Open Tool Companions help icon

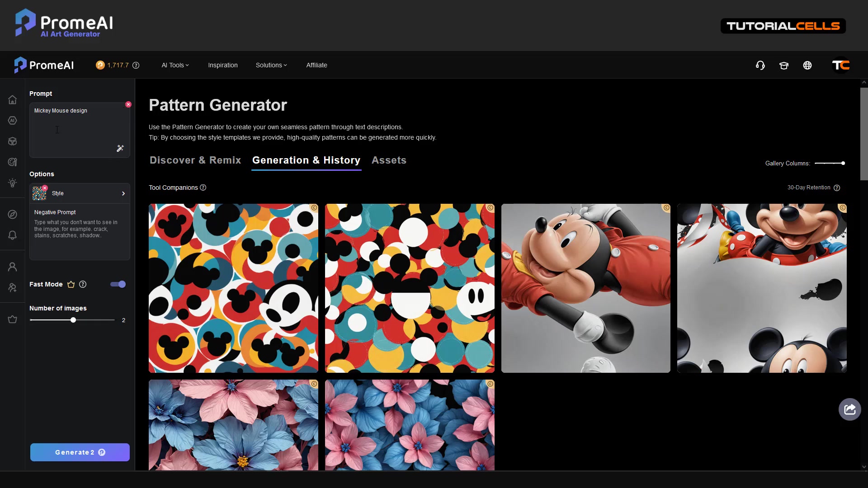coord(203,188)
